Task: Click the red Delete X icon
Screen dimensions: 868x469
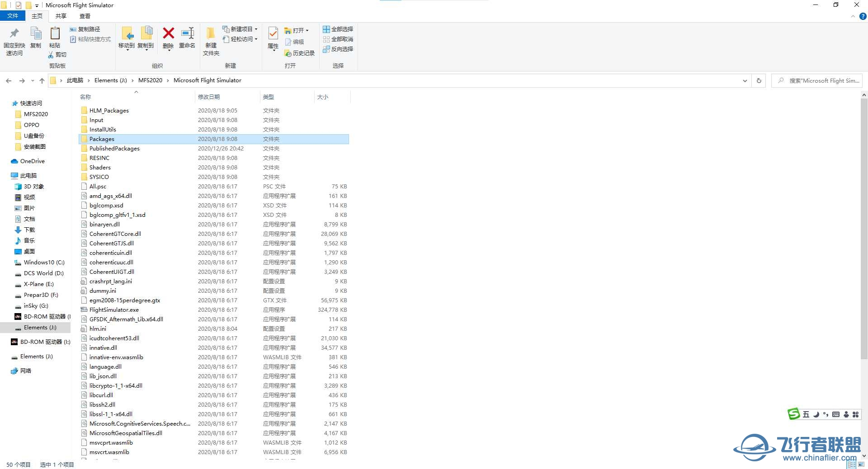Action: [168, 33]
